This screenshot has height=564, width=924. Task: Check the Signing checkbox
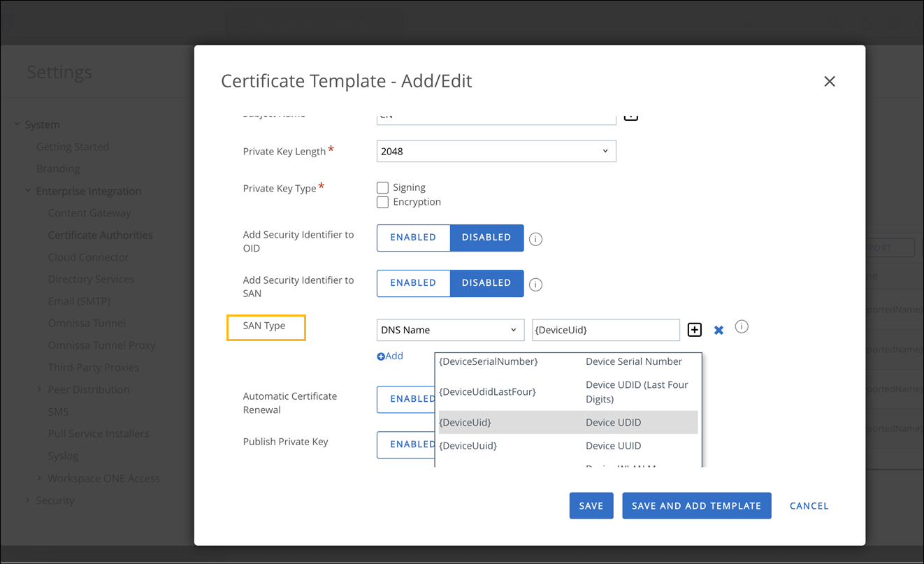[x=382, y=187]
